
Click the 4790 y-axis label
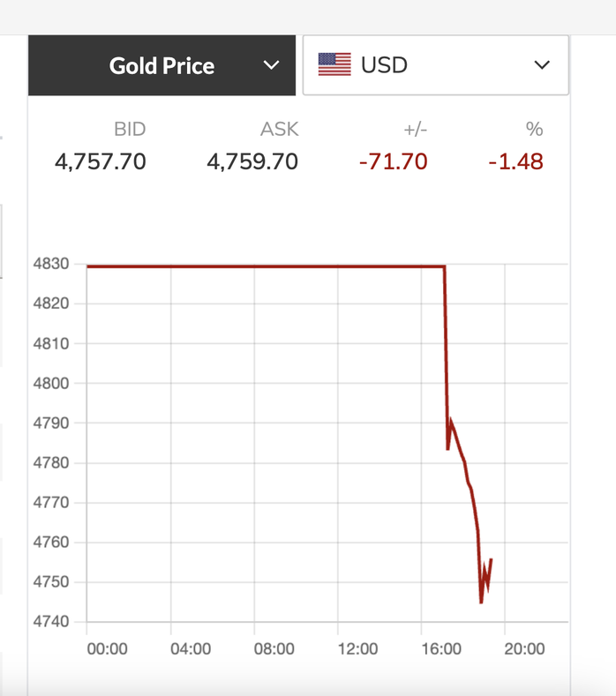coord(50,423)
